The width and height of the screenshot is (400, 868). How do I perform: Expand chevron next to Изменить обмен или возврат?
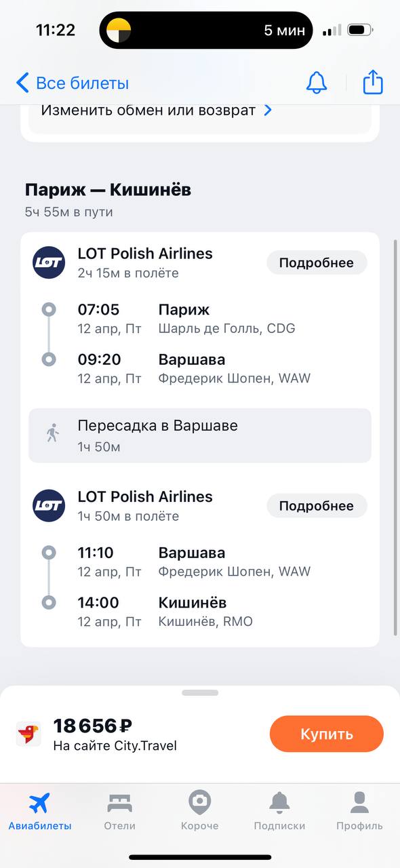click(x=268, y=110)
